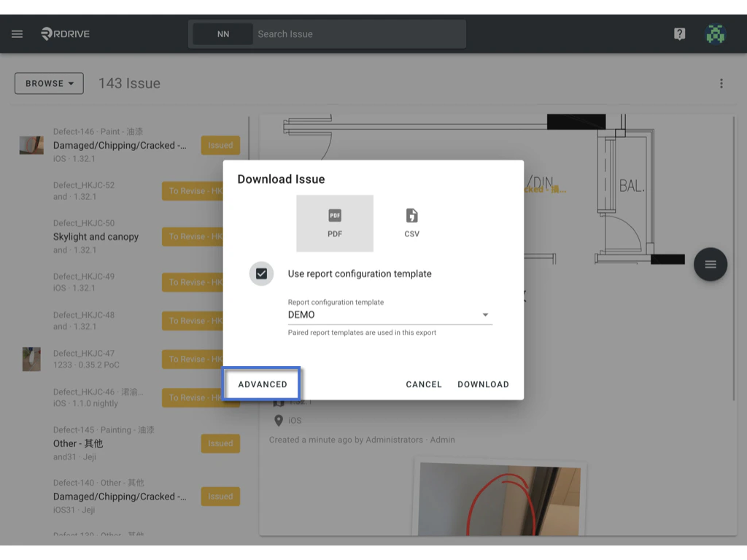
Task: Expand the BROWSE menu
Action: pos(48,83)
